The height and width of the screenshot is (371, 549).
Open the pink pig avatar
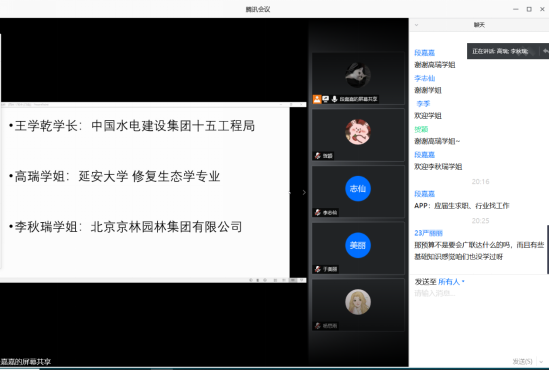tap(358, 132)
